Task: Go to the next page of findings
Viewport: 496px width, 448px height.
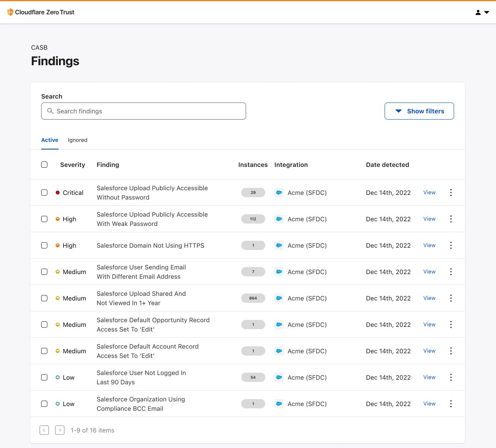Action: tap(60, 430)
